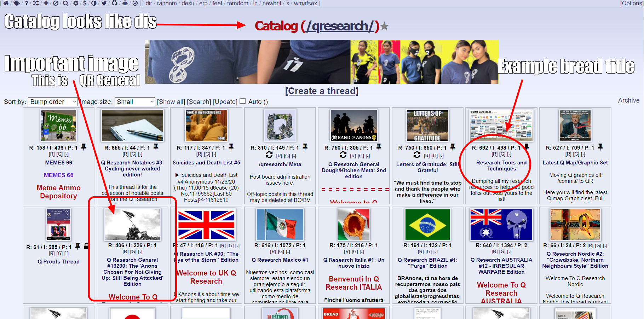Click the plus icon in top bar
The height and width of the screenshot is (319, 644).
click(46, 3)
